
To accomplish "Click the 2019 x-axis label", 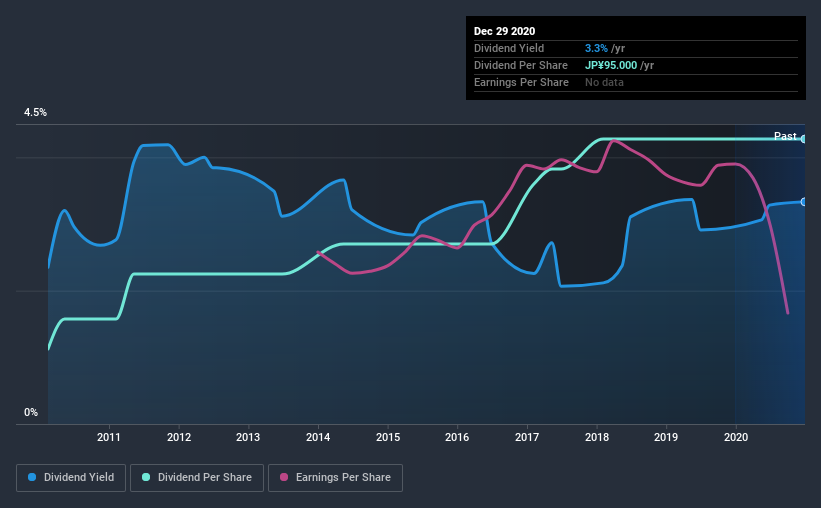I will 666,437.
